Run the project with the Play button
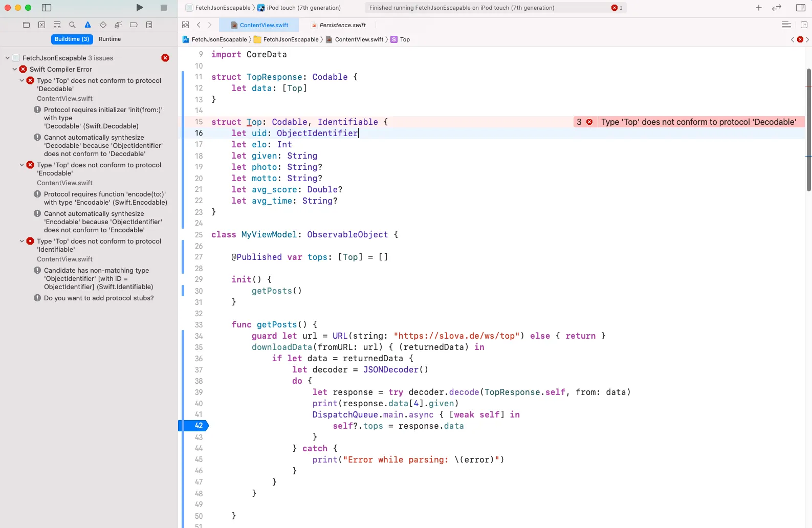Viewport: 812px width, 528px height. (x=140, y=8)
